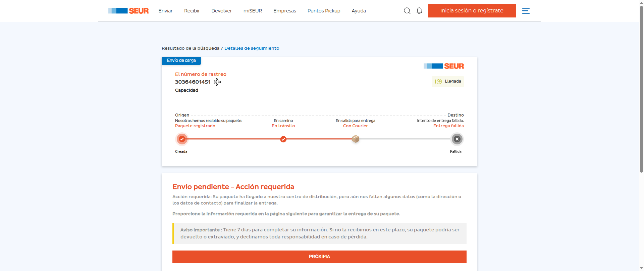
Task: Click the Envío pendiente – Acción requerida heading
Action: coord(233,187)
